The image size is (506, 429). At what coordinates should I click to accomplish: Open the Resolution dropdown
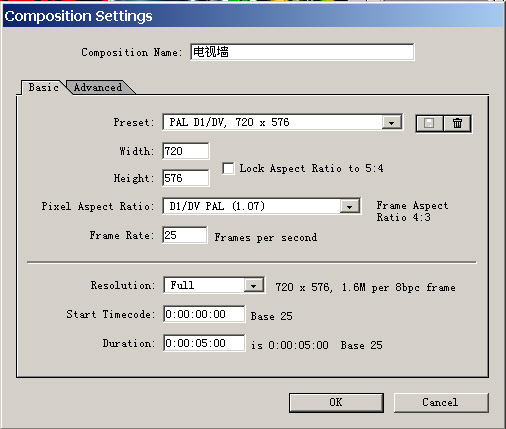(253, 286)
